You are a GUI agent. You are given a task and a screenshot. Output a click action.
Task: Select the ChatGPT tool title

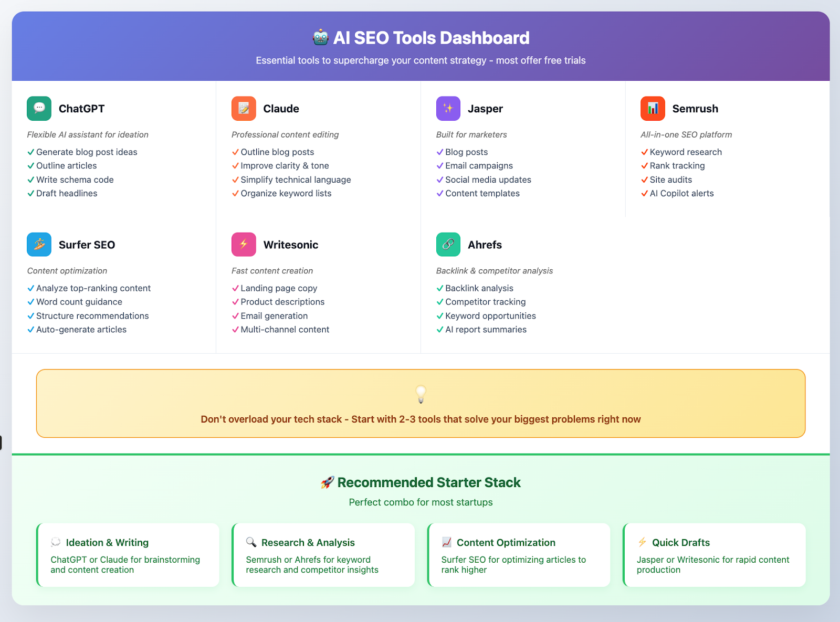click(81, 109)
